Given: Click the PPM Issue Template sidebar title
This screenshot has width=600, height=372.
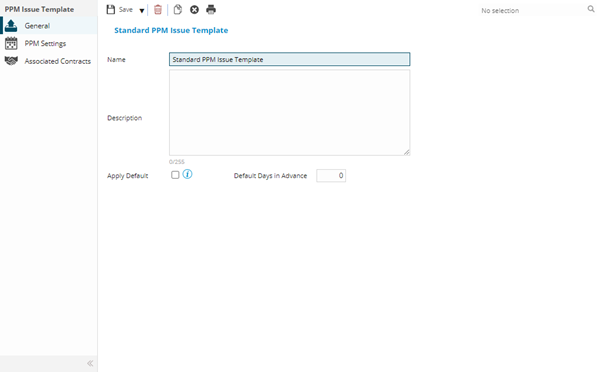Looking at the screenshot, I should point(39,9).
